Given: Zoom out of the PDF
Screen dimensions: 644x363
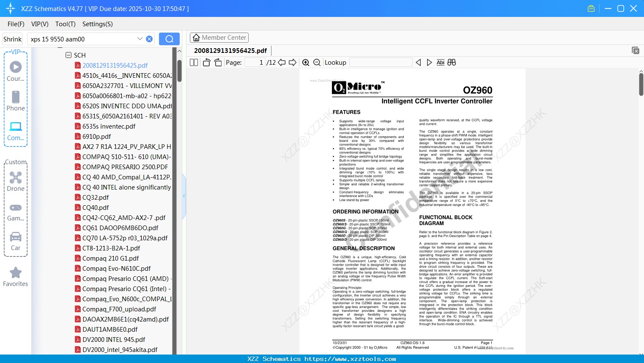Looking at the screenshot, I should point(317,63).
